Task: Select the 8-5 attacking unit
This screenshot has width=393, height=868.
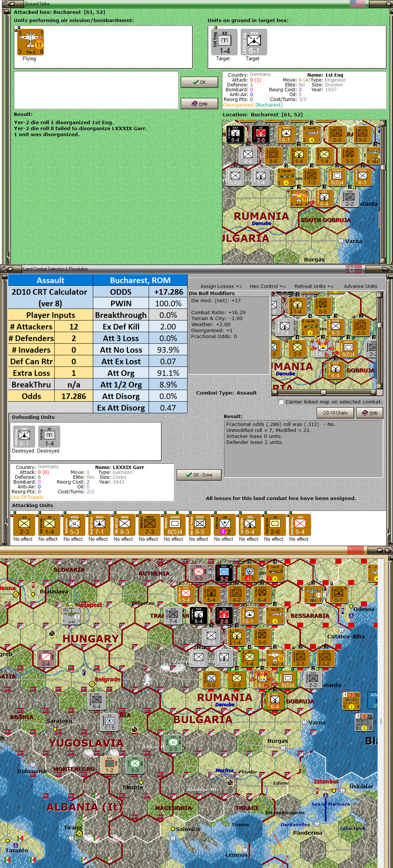Action: [199, 525]
